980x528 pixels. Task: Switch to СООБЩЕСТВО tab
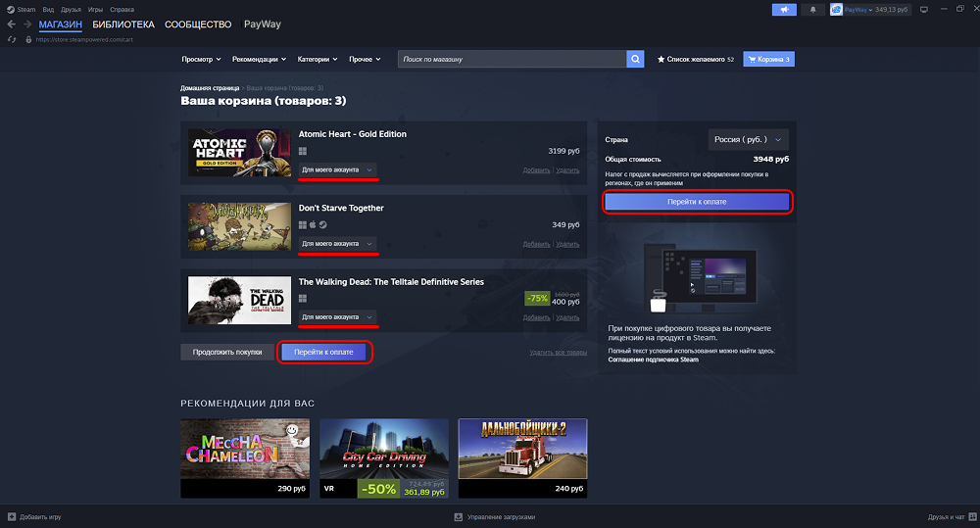tap(198, 24)
